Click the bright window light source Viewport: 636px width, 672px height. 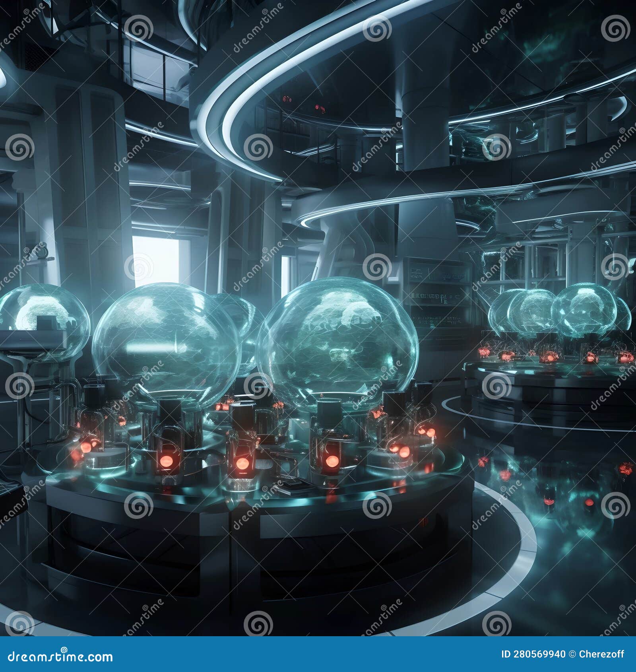coord(155,258)
